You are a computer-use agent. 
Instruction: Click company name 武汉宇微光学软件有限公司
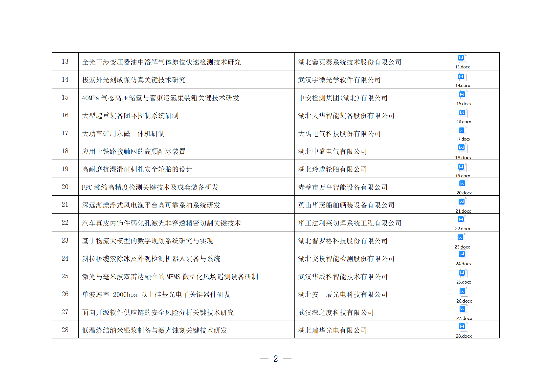[x=339, y=80]
